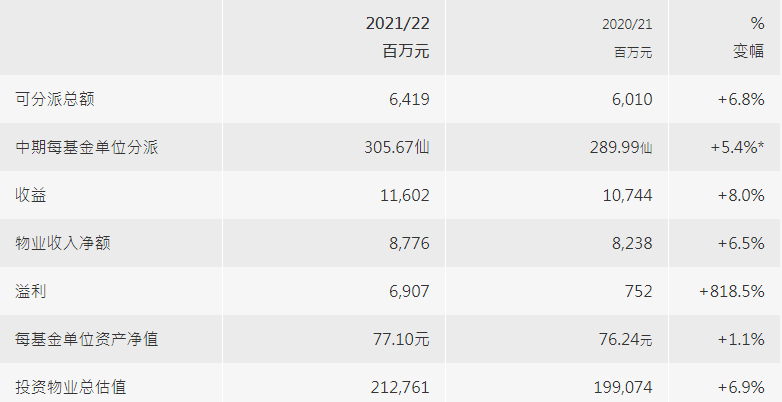Select the 收益 row label
The width and height of the screenshot is (782, 402).
tap(31, 195)
